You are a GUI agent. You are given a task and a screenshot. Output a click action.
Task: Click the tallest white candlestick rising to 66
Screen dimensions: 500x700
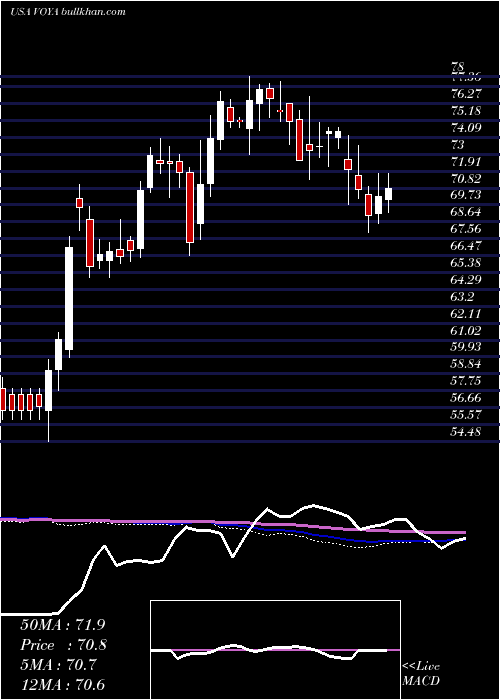click(69, 298)
